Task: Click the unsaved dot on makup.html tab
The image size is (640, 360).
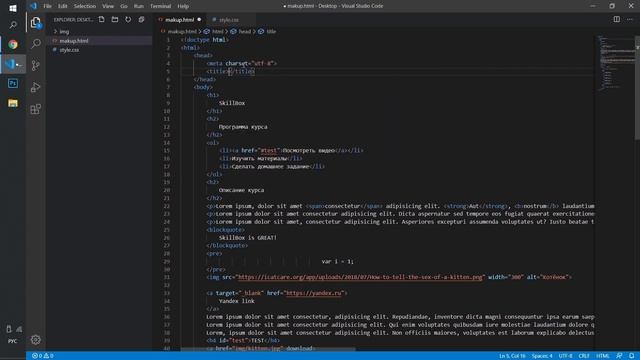Action: pos(199,20)
